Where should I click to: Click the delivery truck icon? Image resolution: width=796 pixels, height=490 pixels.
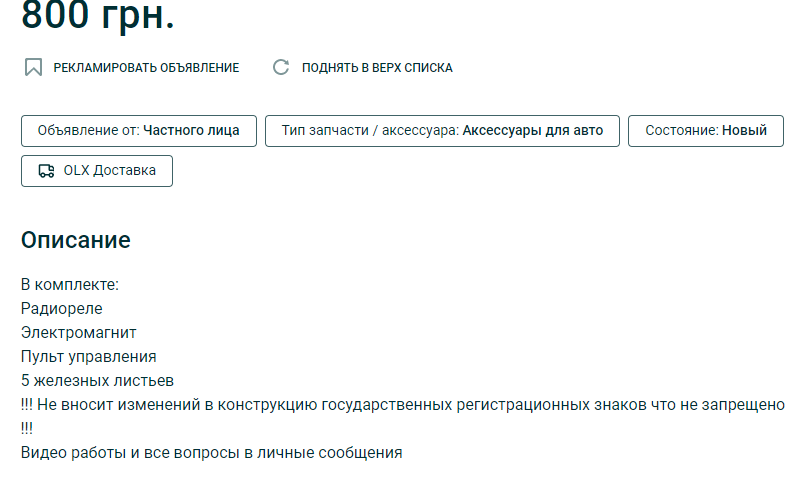click(46, 171)
